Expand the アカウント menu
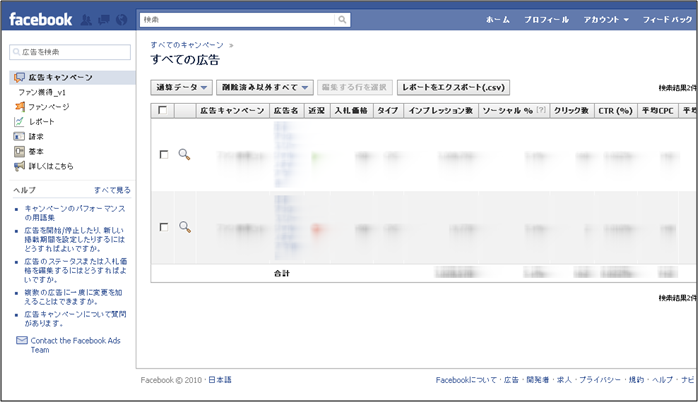Viewport: 698px width, 402px height. tap(606, 20)
